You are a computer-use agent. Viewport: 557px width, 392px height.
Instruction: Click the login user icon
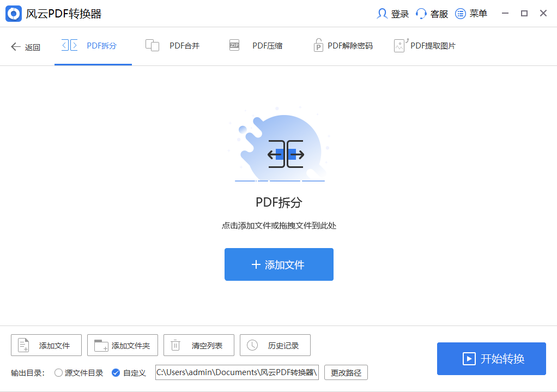(382, 14)
